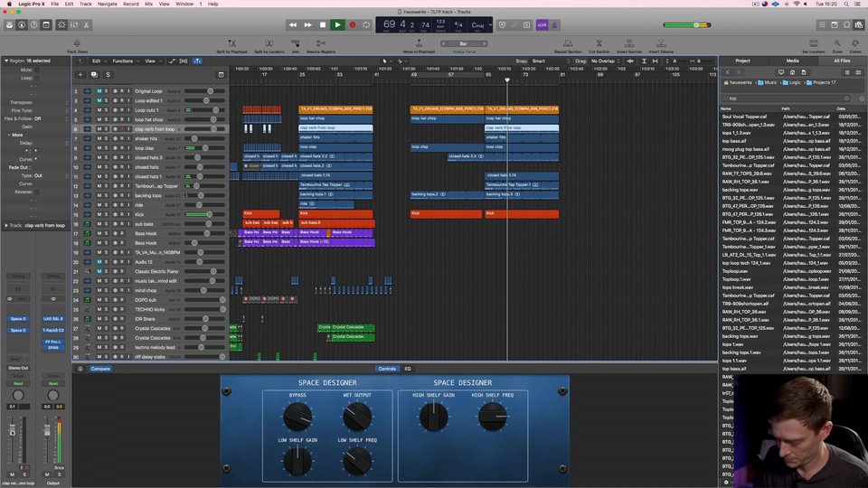Open T-RackS CS plugin slot

53,331
